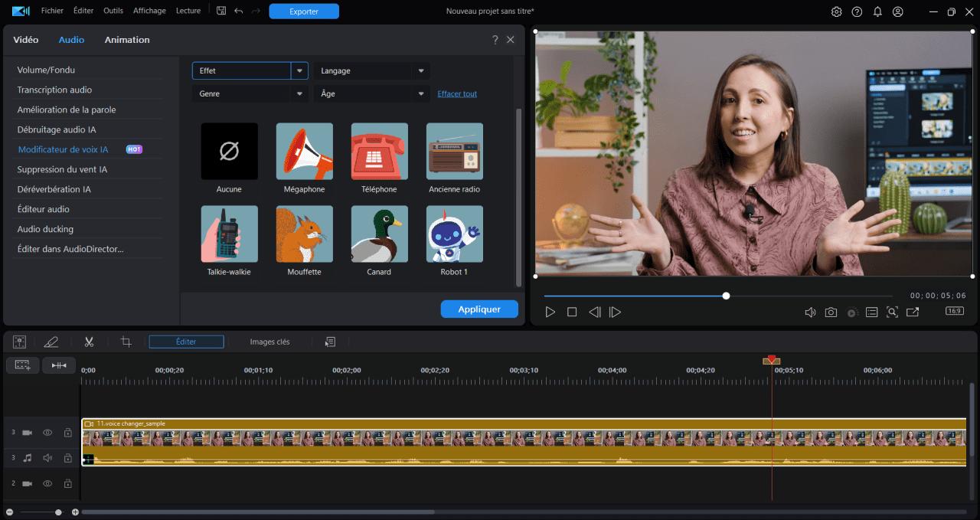The height and width of the screenshot is (520, 980).
Task: Click the Appliquer button
Action: 479,309
